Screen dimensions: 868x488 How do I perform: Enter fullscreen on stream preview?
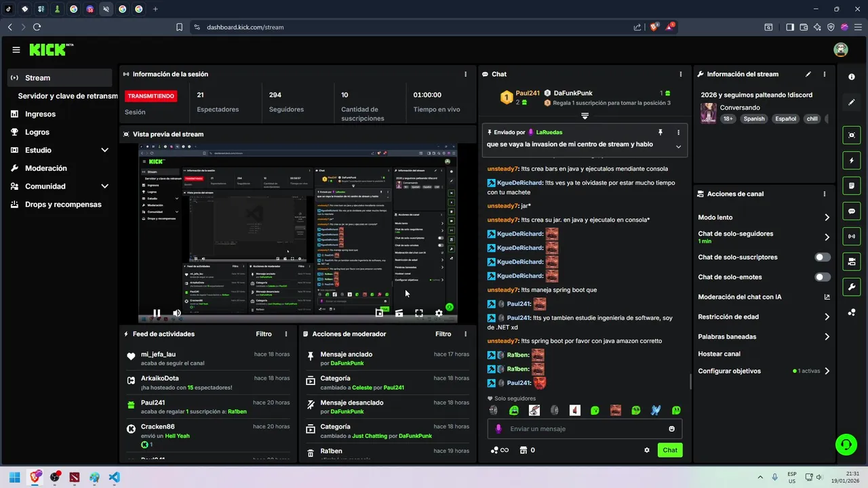[x=419, y=313]
